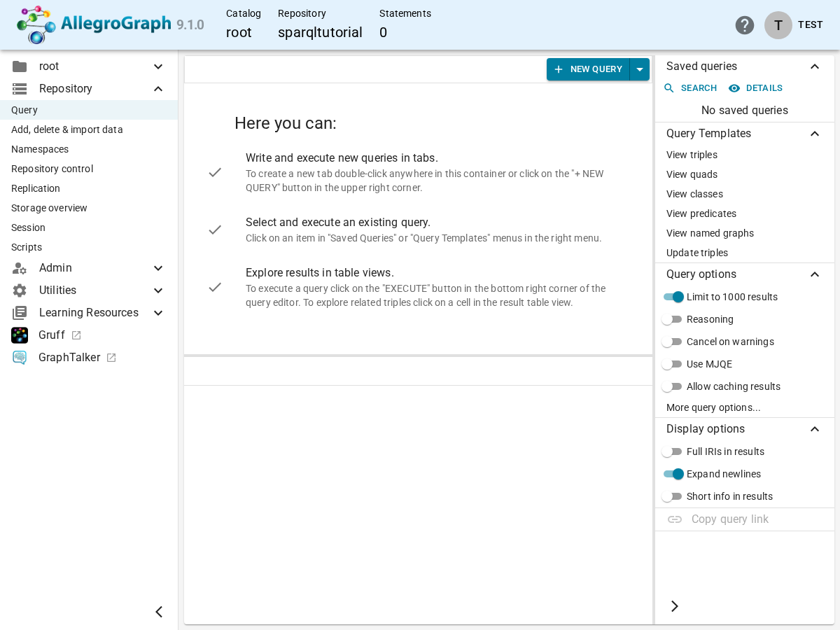
Task: Click the root folder icon
Action: (20, 66)
